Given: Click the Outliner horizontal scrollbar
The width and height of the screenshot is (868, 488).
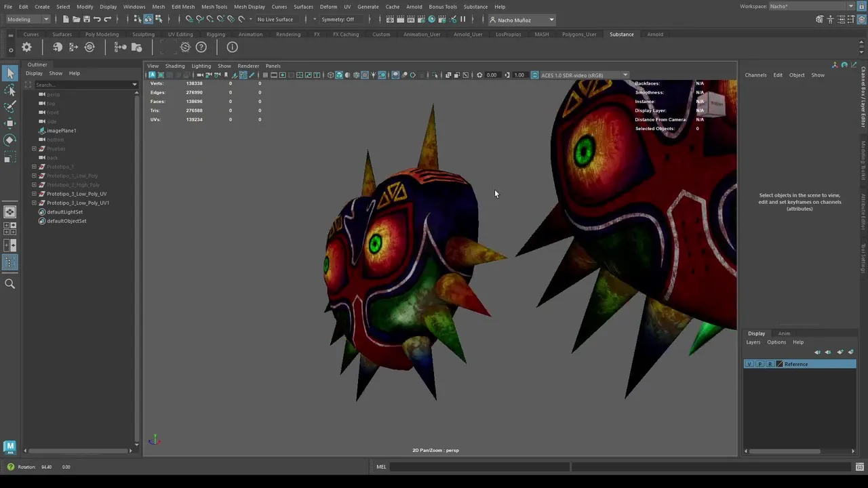Looking at the screenshot, I should tap(79, 451).
